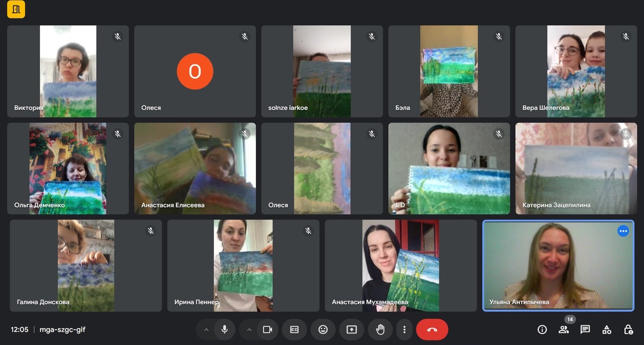Click muted mic icon on Виктория tile
The height and width of the screenshot is (345, 644).
pos(118,36)
